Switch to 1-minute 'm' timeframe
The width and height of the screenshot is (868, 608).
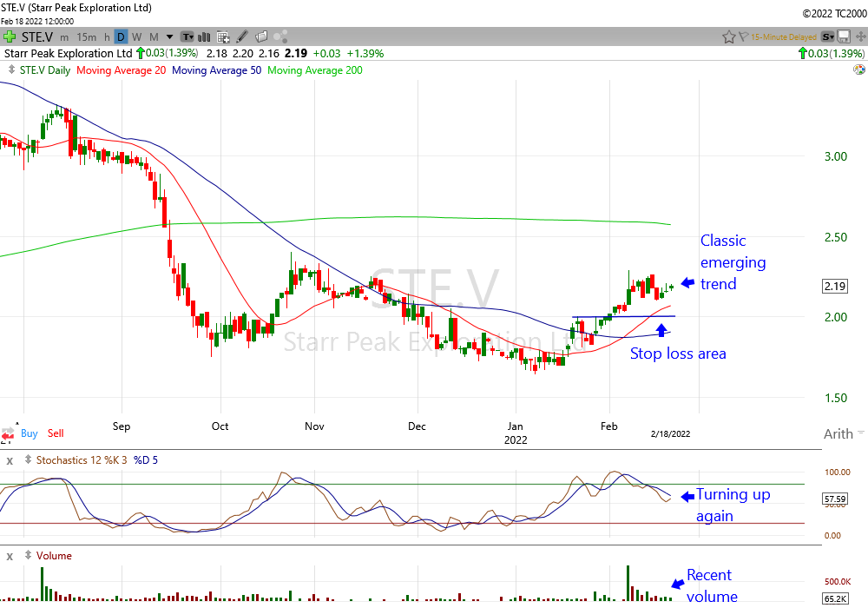[64, 37]
